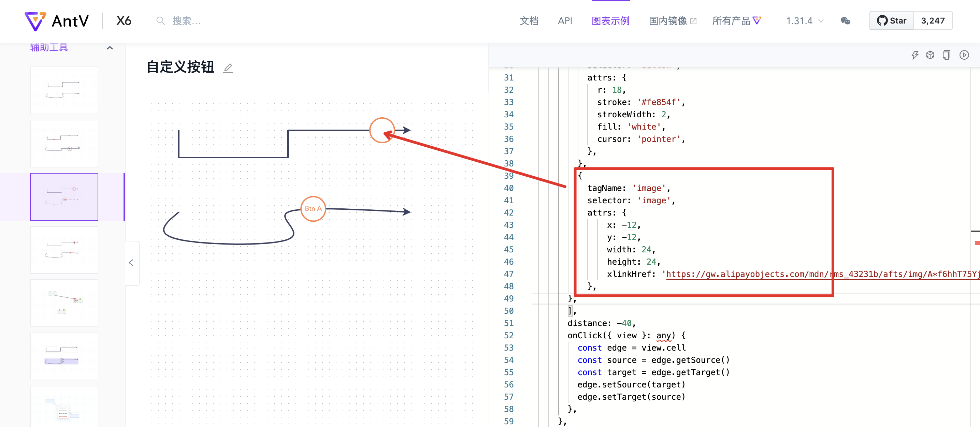This screenshot has height=427, width=980.
Task: Click the WeChat icon
Action: point(845,21)
